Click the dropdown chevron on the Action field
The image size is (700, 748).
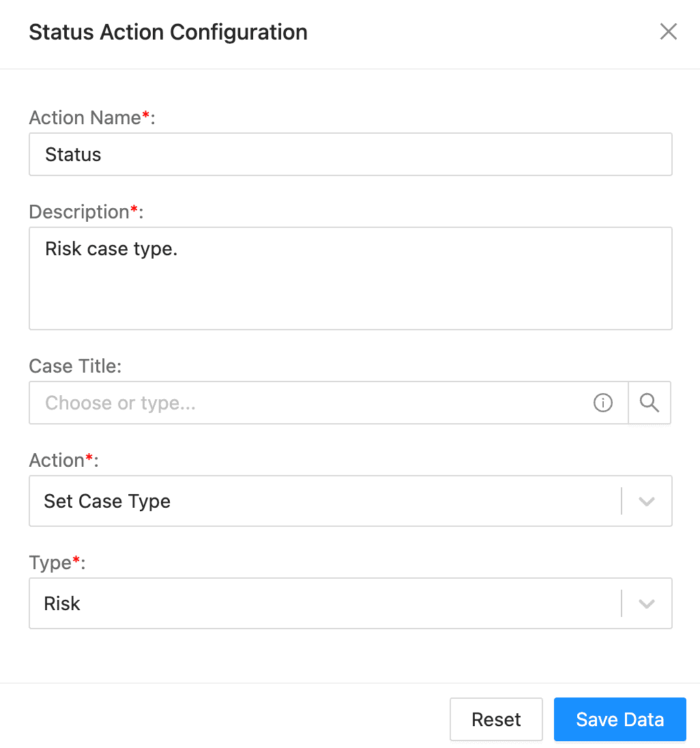647,501
